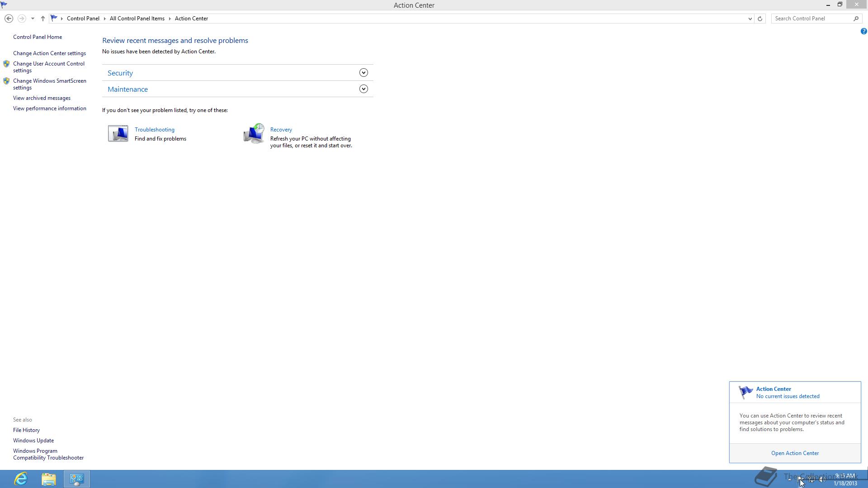Click View archived messages
The image size is (868, 488).
pos(42,98)
